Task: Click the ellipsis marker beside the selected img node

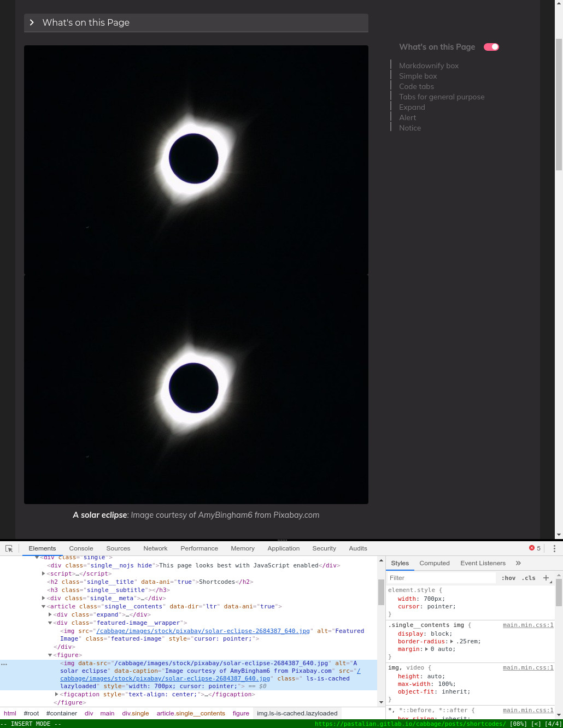Action: click(x=4, y=664)
